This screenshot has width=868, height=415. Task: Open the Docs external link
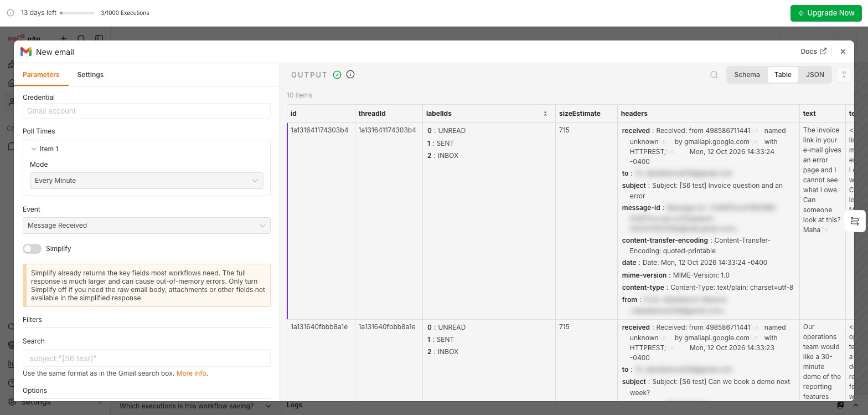813,52
